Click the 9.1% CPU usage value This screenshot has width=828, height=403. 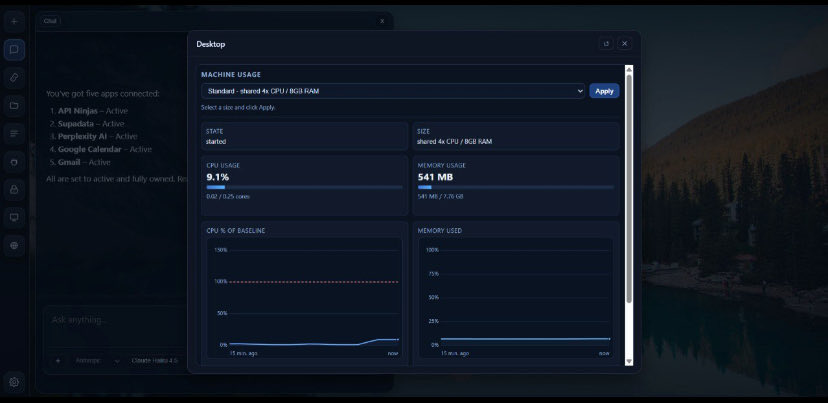point(218,177)
